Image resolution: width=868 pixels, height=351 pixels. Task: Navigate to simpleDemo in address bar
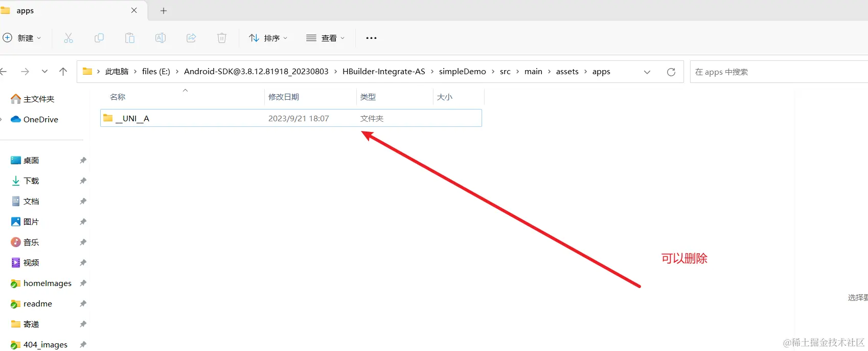[x=462, y=72]
